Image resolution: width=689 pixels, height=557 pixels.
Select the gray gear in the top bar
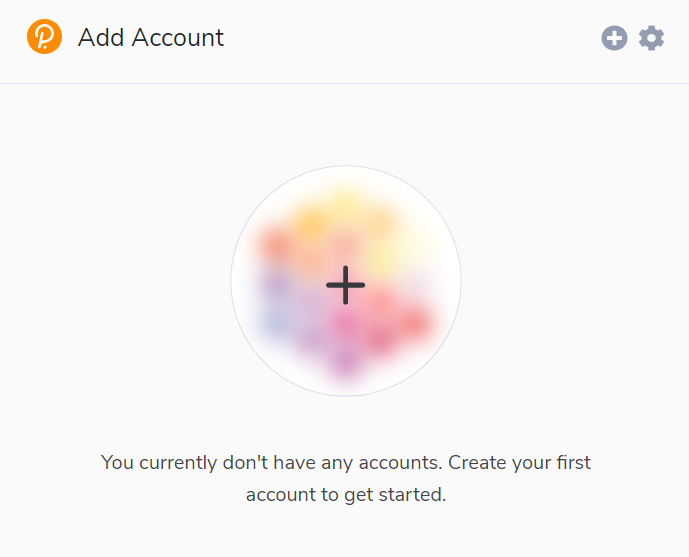click(x=651, y=38)
